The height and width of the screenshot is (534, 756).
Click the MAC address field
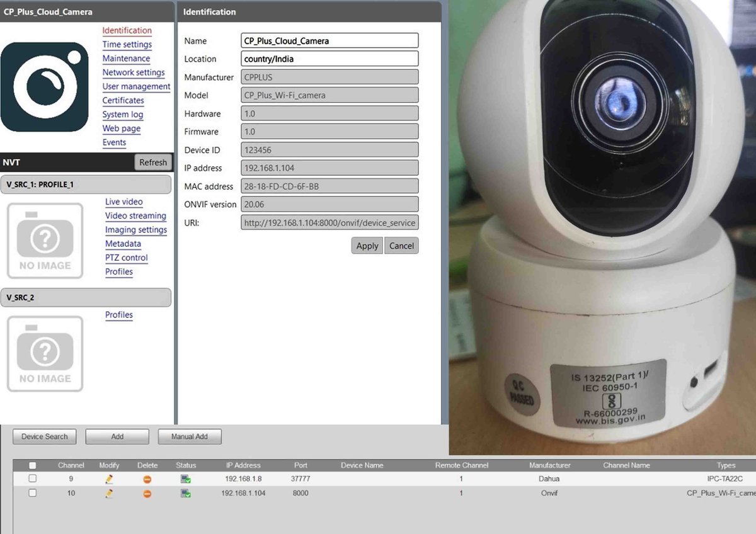(x=329, y=186)
